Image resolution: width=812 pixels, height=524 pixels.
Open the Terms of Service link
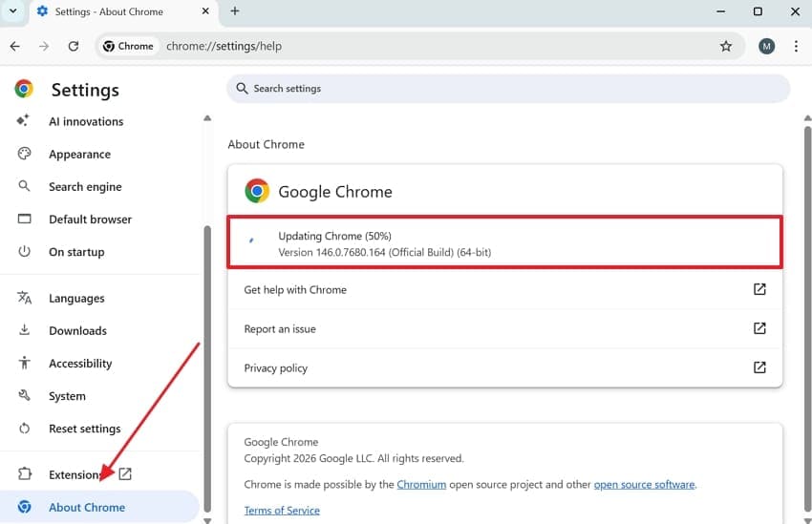282,511
